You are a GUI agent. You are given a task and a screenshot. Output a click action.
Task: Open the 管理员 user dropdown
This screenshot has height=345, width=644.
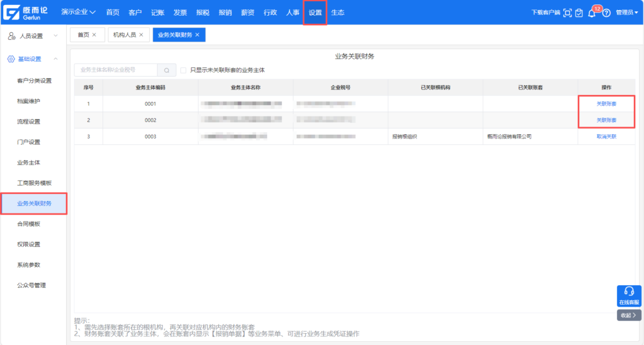[626, 13]
